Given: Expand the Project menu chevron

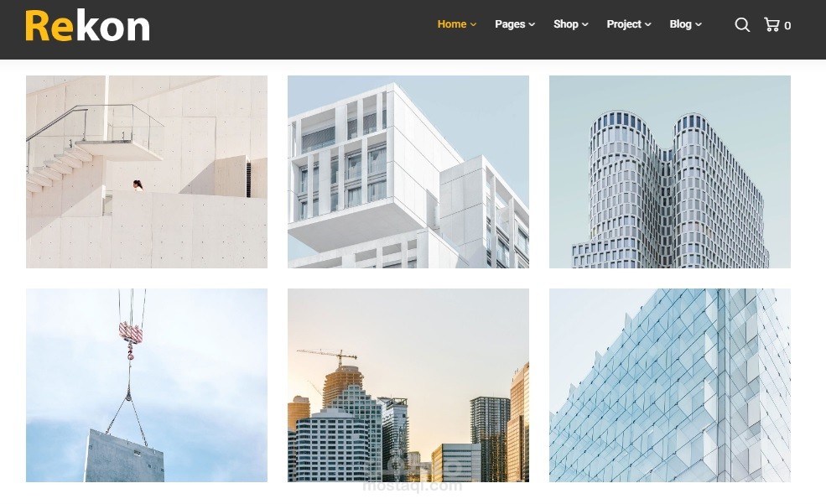Looking at the screenshot, I should coord(648,25).
